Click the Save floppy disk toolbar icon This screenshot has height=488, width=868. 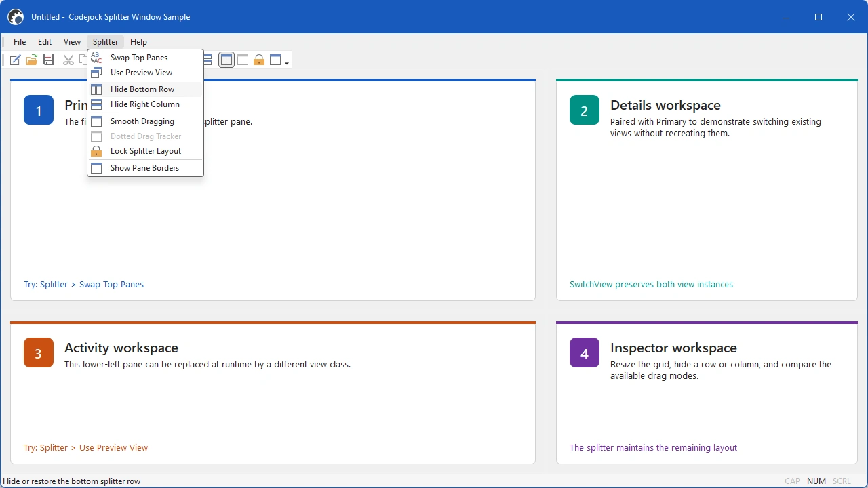point(47,60)
